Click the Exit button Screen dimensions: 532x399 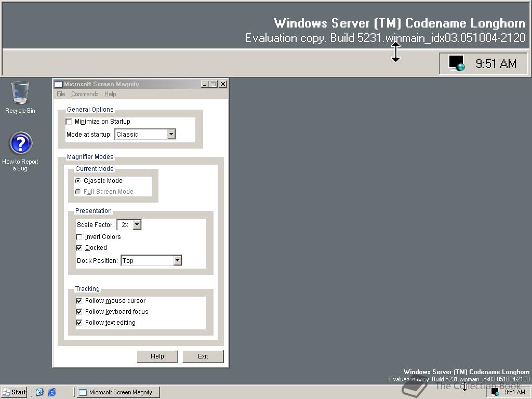(x=203, y=356)
